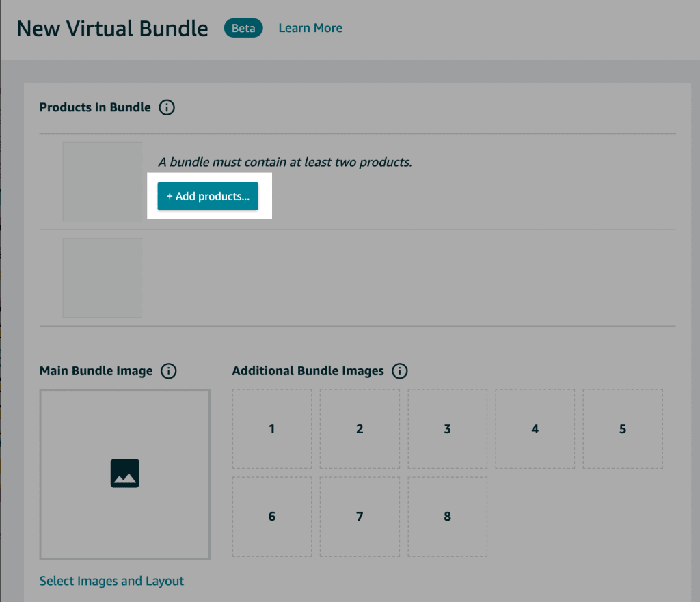Click the first empty product image placeholder
This screenshot has height=602, width=700.
tap(102, 181)
